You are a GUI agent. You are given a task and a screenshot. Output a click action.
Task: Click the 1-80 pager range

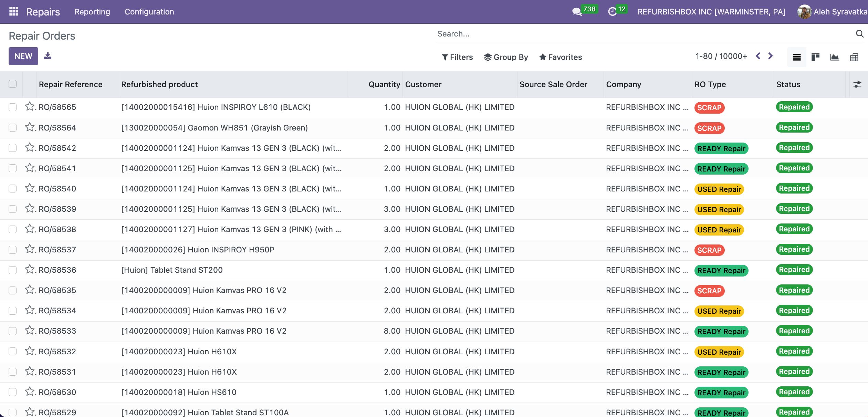click(704, 56)
